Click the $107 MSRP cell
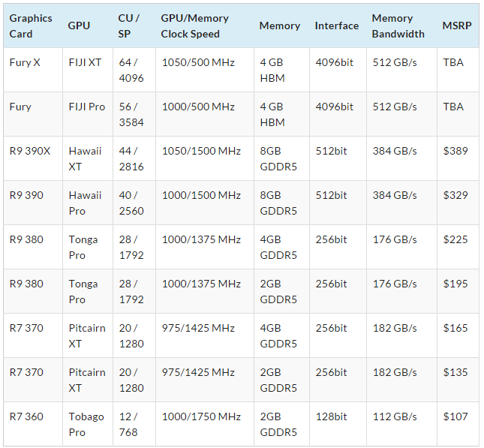This screenshot has width=484, height=448. point(458,424)
